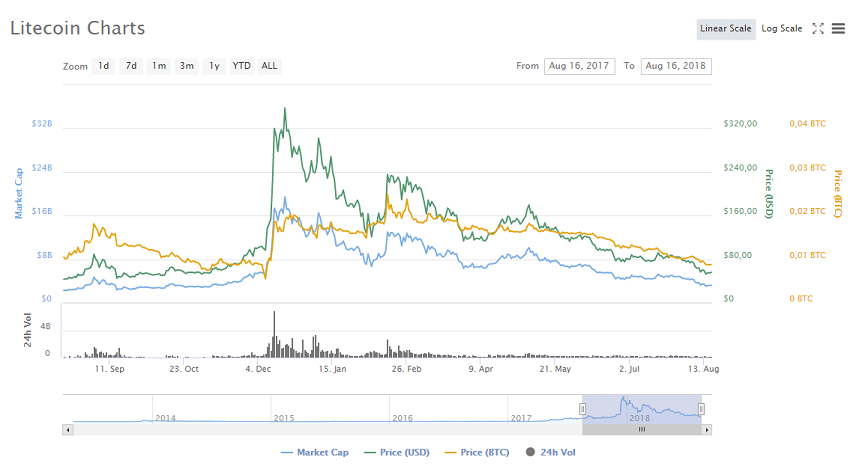Click the $240,00 price axis label
Image resolution: width=850 pixels, height=466 pixels.
coord(740,168)
